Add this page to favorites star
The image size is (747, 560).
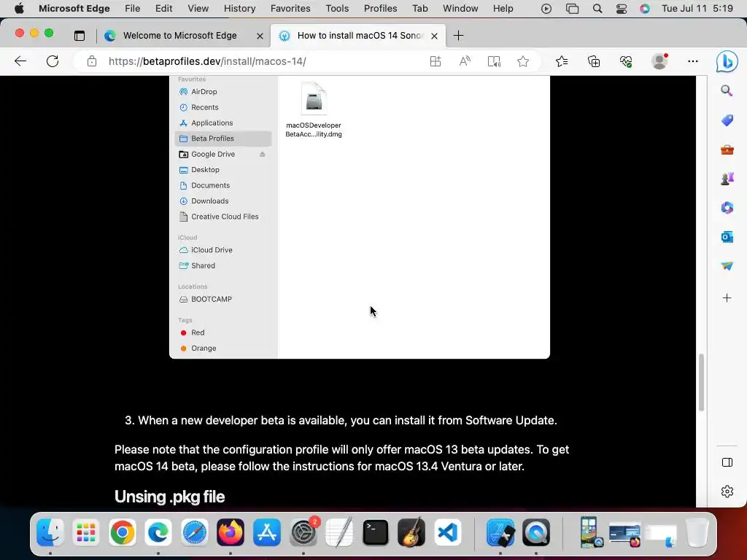(x=523, y=61)
